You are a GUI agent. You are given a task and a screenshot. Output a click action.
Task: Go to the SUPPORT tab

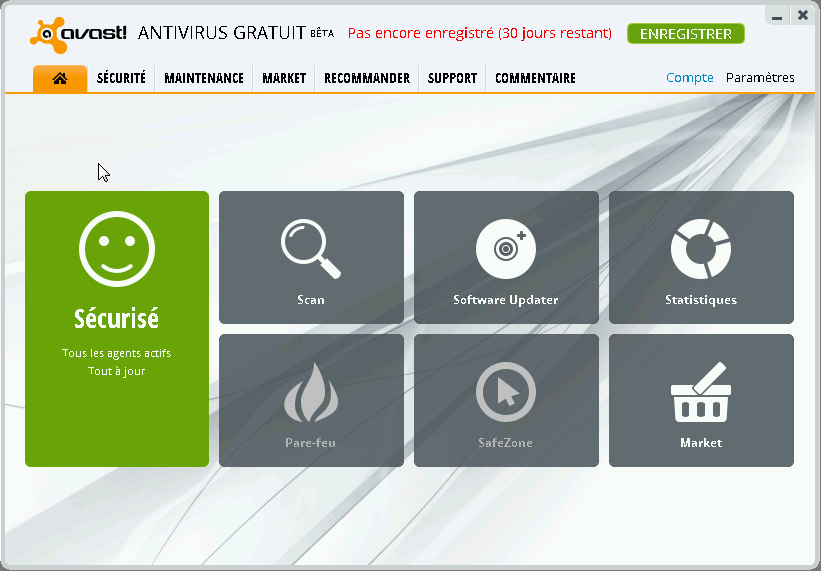pos(452,78)
